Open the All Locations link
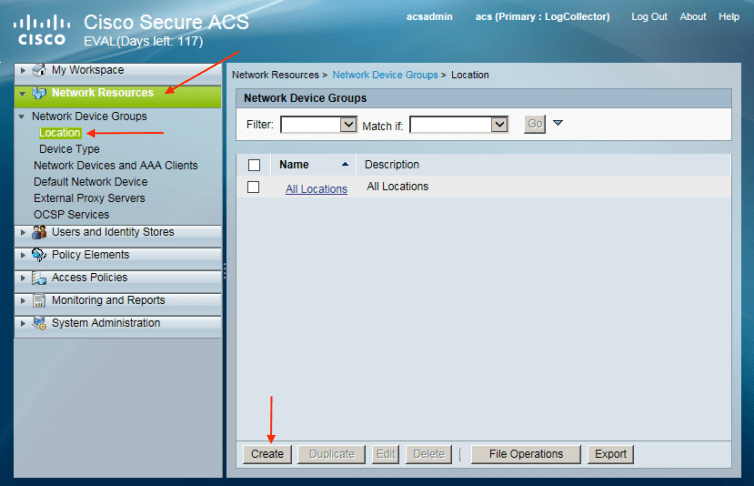754x486 pixels. pos(316,189)
